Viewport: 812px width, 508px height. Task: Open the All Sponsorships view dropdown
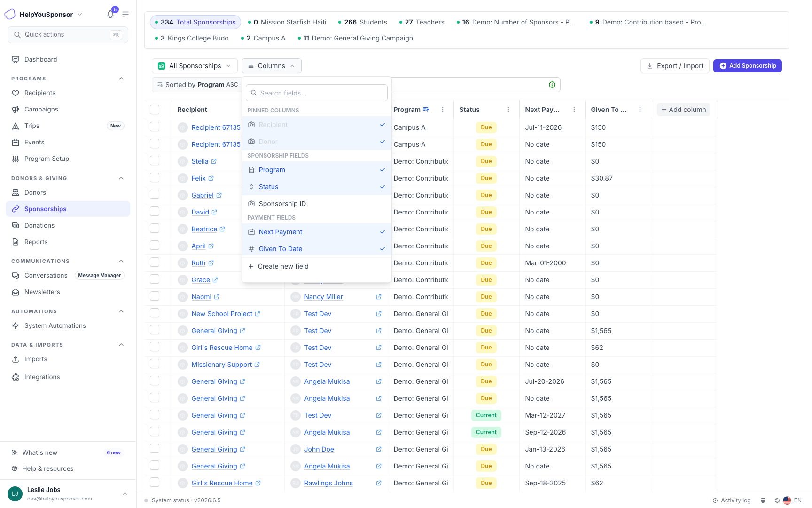[x=195, y=66]
